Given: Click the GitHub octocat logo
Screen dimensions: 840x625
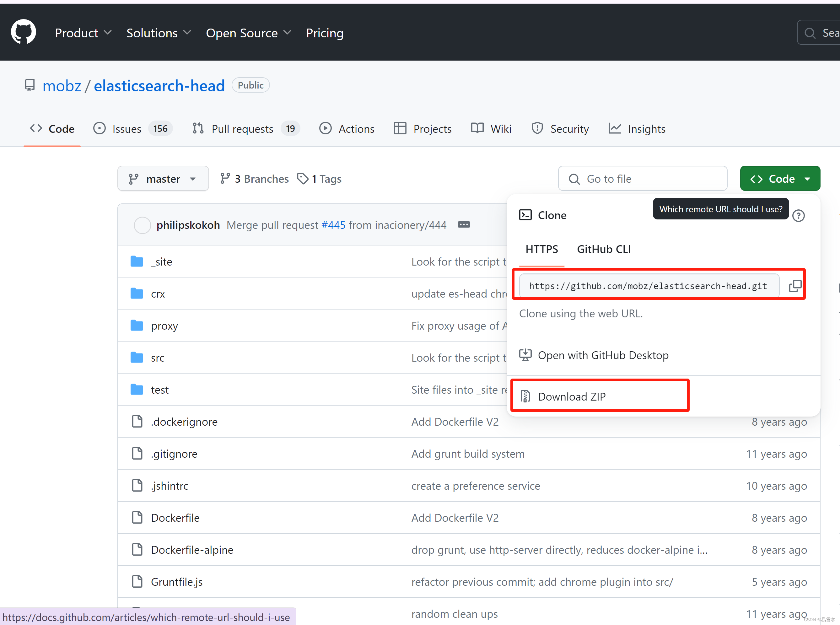Looking at the screenshot, I should point(24,32).
